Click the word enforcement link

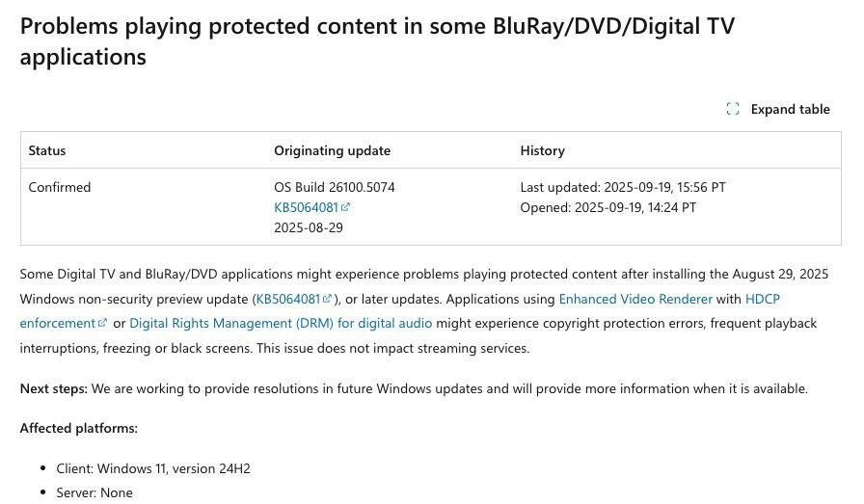pos(57,324)
